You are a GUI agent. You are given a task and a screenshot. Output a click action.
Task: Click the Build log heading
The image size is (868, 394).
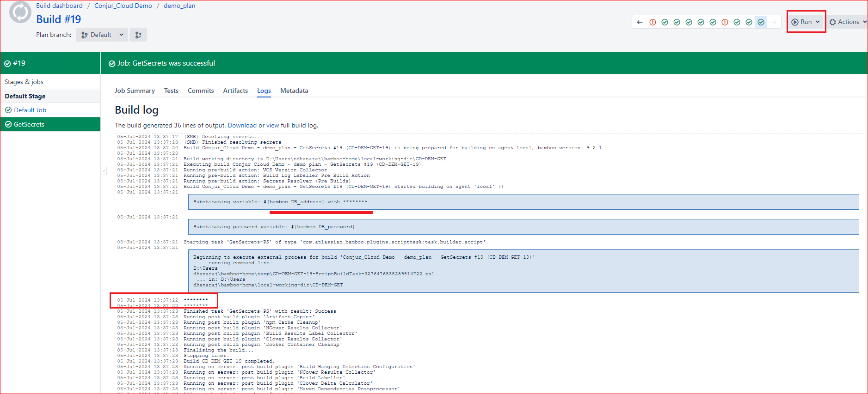click(136, 110)
